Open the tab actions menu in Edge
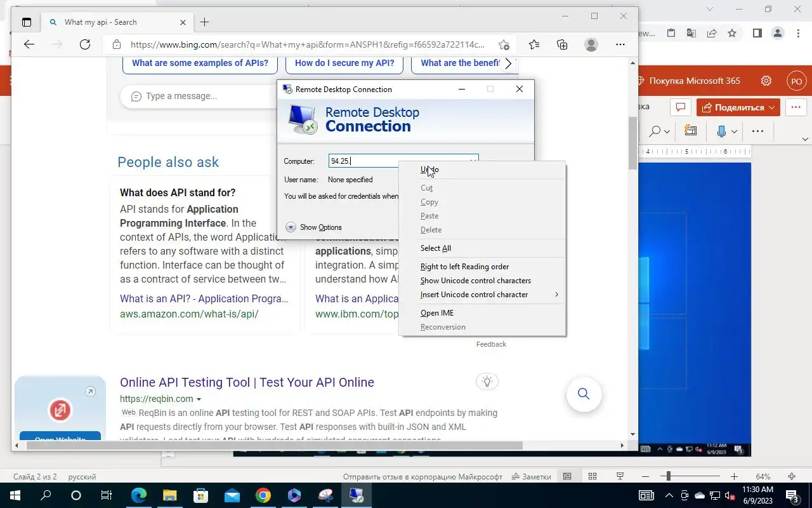 click(26, 22)
